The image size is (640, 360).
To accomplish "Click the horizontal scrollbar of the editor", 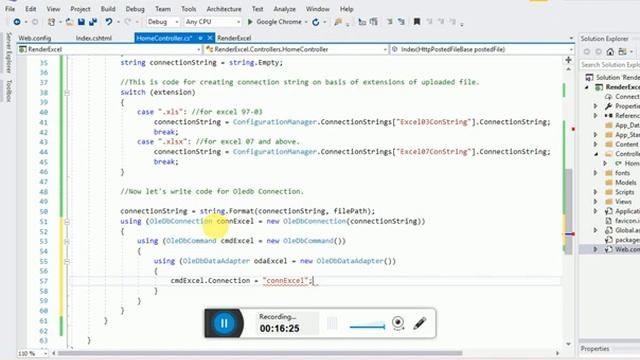I will (x=260, y=353).
